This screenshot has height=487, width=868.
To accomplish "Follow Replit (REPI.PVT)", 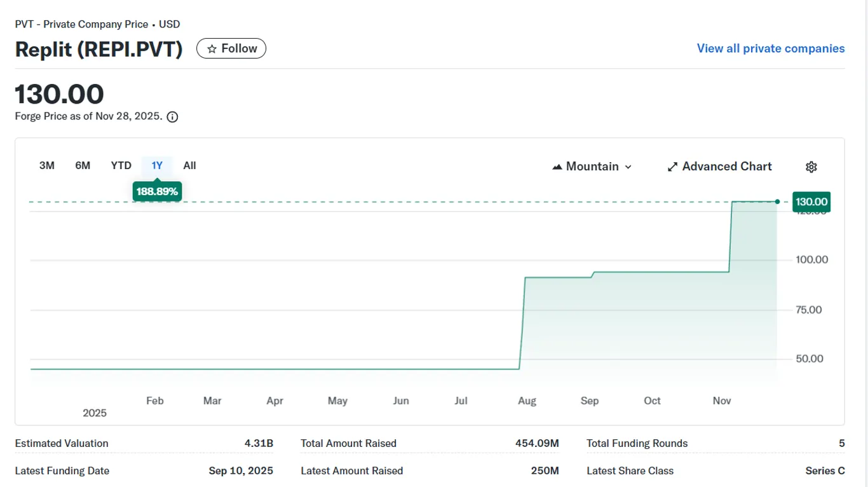I will click(231, 48).
